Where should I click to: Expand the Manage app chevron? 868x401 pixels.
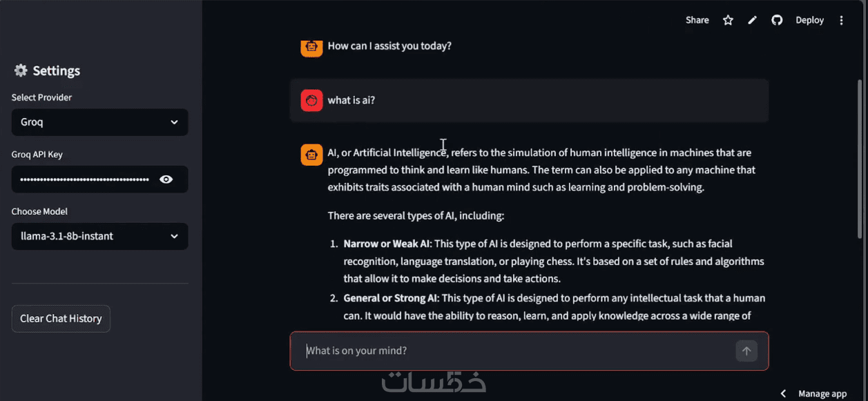(783, 393)
